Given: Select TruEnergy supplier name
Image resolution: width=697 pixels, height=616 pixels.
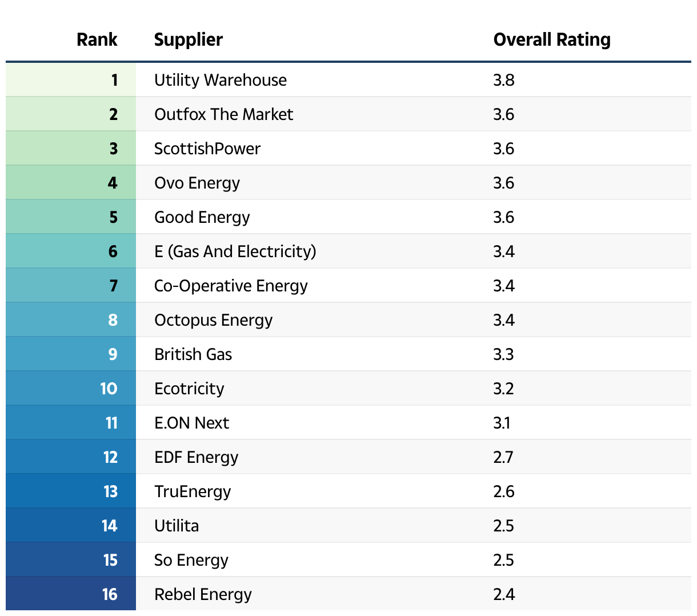Looking at the screenshot, I should 193,491.
